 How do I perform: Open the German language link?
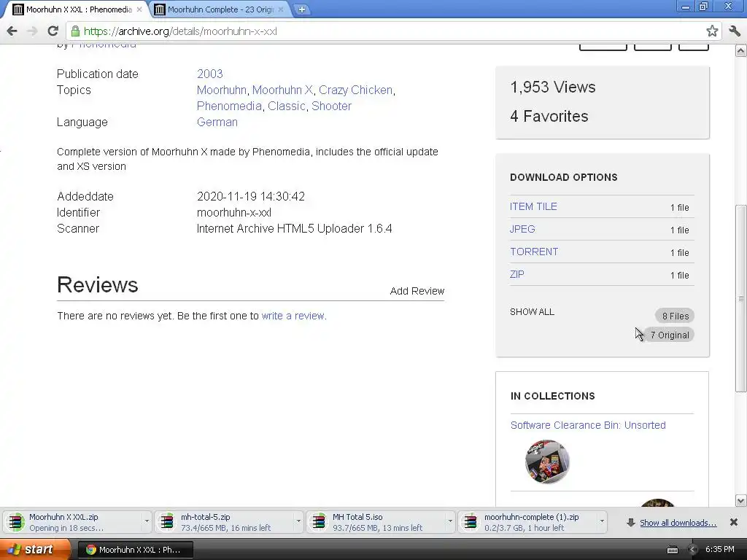[x=217, y=122]
